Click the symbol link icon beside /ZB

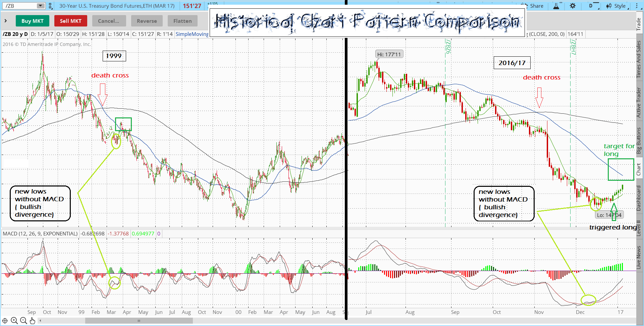click(x=50, y=6)
